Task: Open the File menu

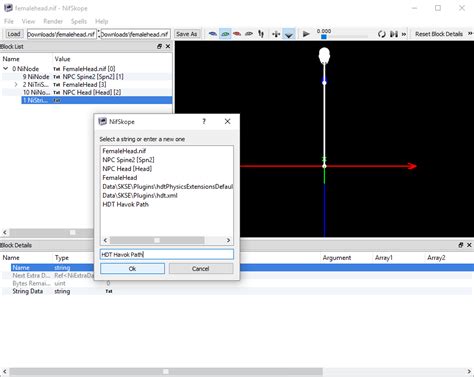Action: 9,21
